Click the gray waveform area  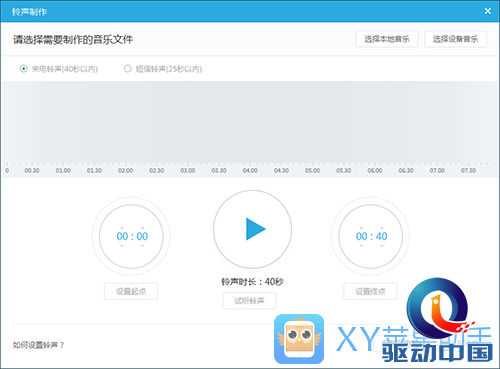pos(250,122)
